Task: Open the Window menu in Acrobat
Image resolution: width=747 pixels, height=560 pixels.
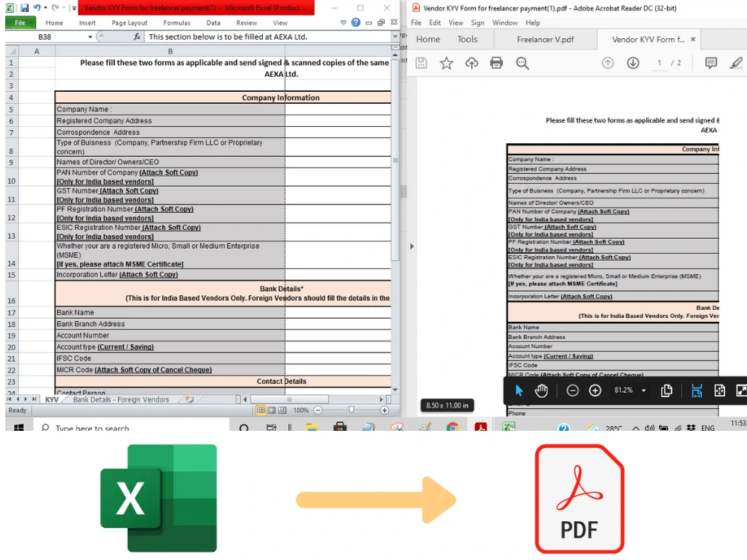Action: (x=504, y=22)
